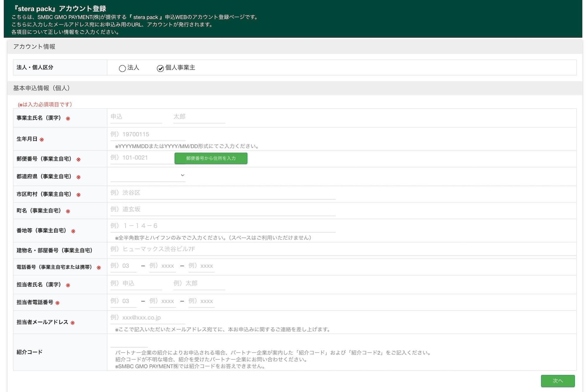Screen dimensions: 588x392
Task: Click the 担当者電話番号 area code field
Action: 123,301
